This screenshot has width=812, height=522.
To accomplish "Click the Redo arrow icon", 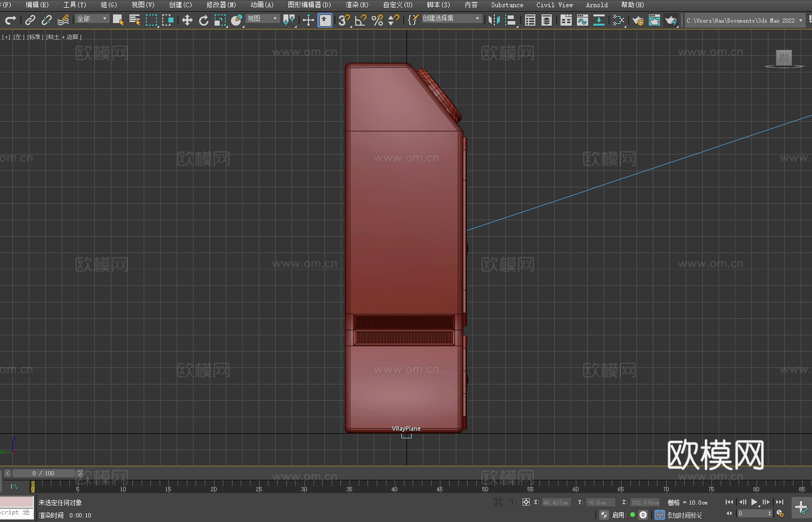I will point(10,20).
